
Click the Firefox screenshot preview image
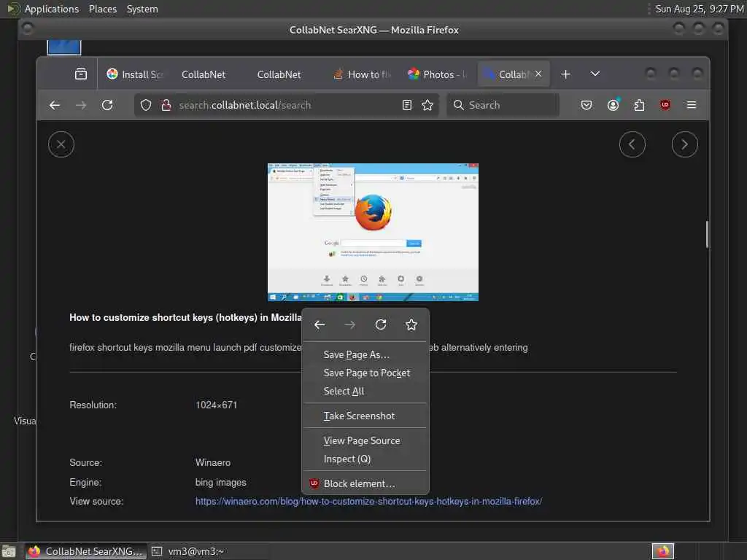coord(373,232)
